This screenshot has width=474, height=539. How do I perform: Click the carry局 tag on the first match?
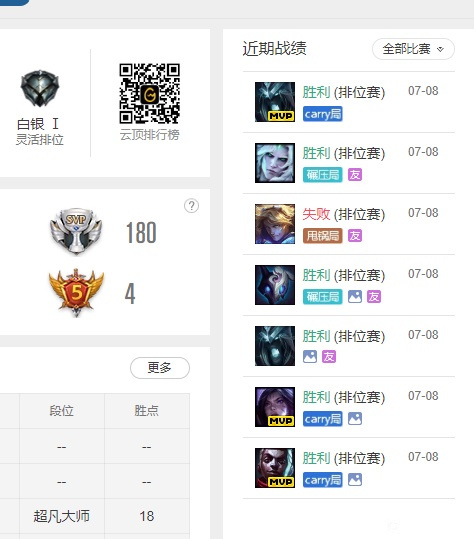[x=322, y=114]
